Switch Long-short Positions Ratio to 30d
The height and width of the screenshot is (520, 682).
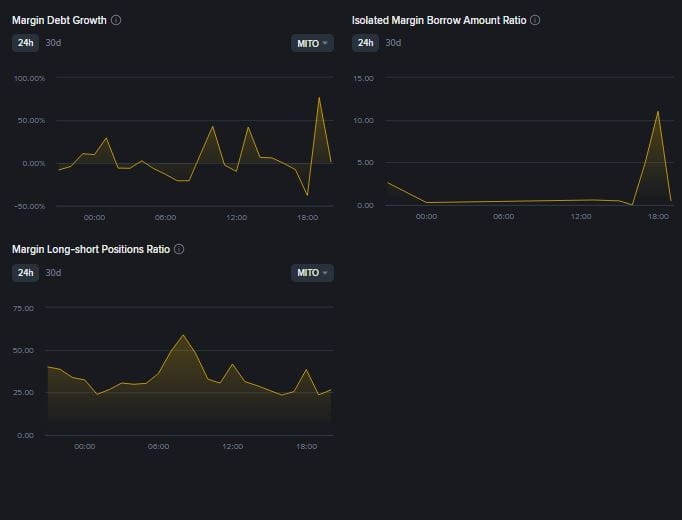tap(53, 273)
